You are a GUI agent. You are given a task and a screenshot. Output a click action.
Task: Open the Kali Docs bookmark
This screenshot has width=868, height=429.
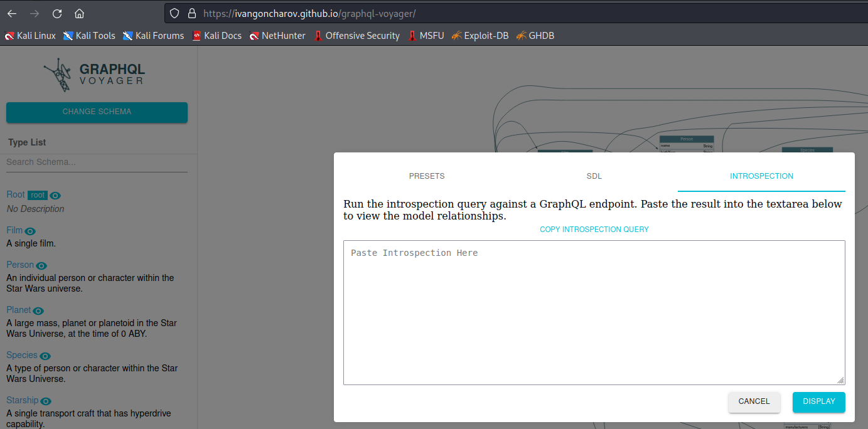coord(217,36)
